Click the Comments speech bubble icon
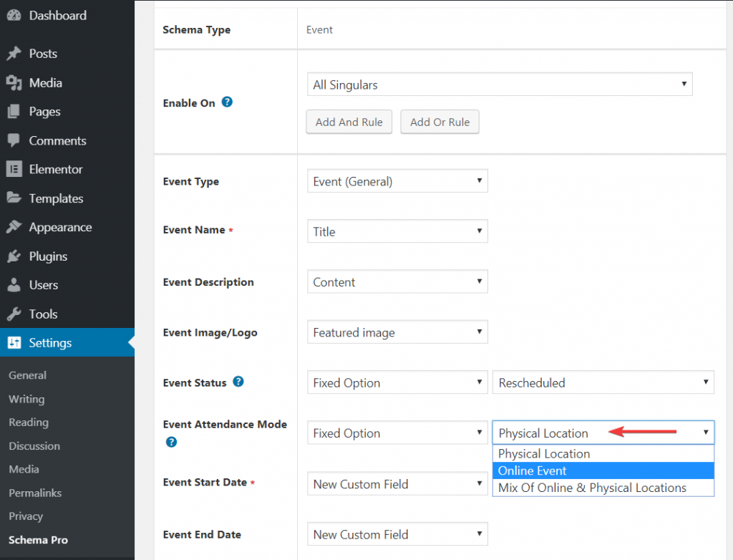 tap(14, 141)
